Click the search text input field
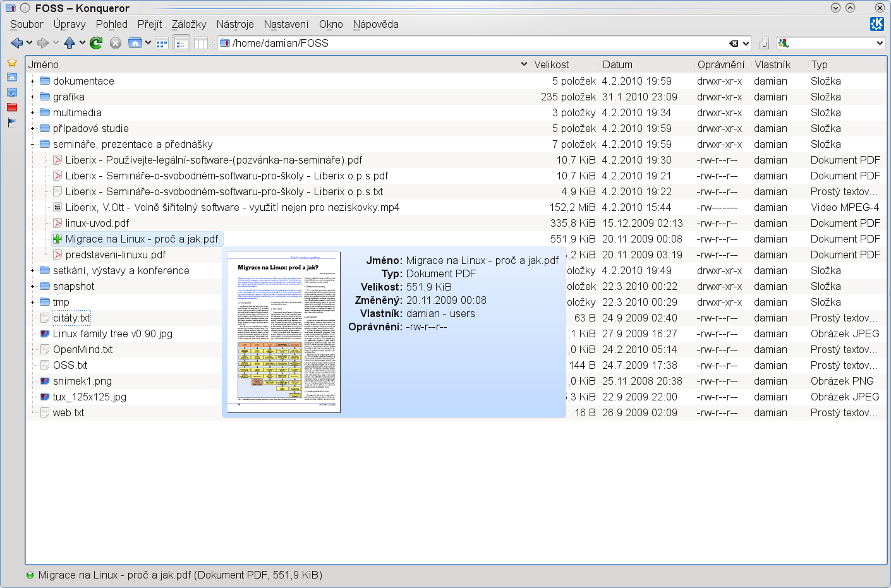891x588 pixels. (x=832, y=43)
